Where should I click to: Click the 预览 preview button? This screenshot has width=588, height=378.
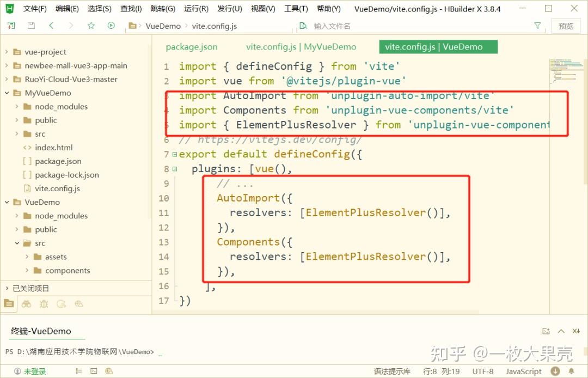(566, 25)
